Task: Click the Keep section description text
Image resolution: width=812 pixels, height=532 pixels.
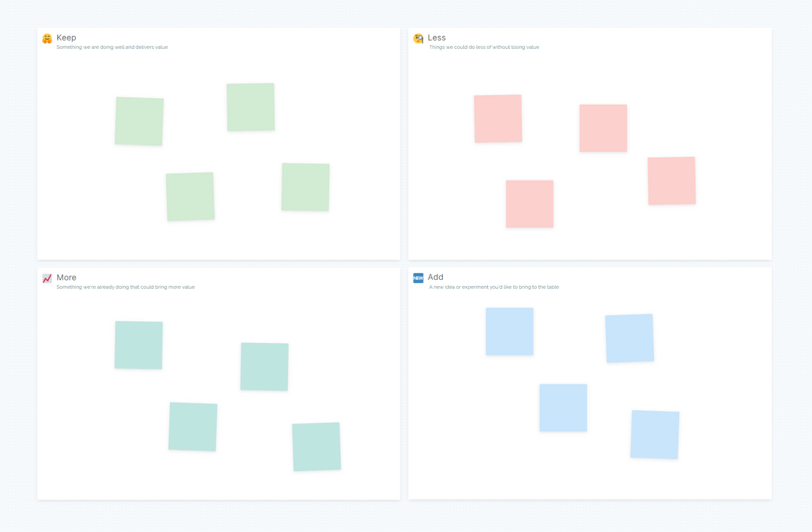Action: 113,47
